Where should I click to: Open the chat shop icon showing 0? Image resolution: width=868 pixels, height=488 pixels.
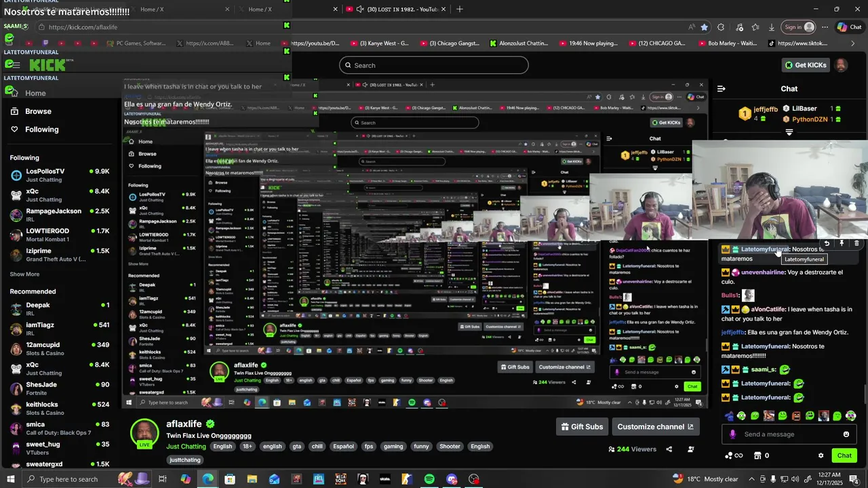point(762,455)
